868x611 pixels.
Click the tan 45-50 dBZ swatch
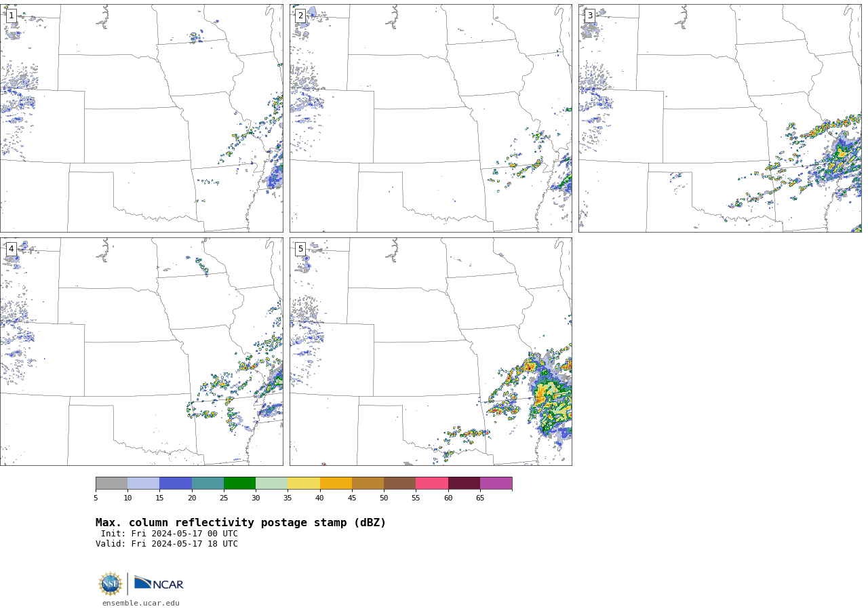click(x=368, y=484)
